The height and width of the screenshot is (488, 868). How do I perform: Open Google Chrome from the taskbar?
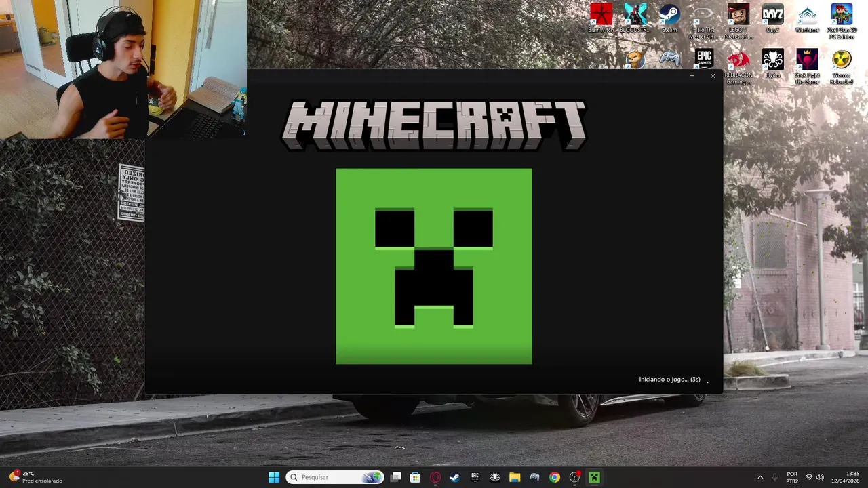555,477
